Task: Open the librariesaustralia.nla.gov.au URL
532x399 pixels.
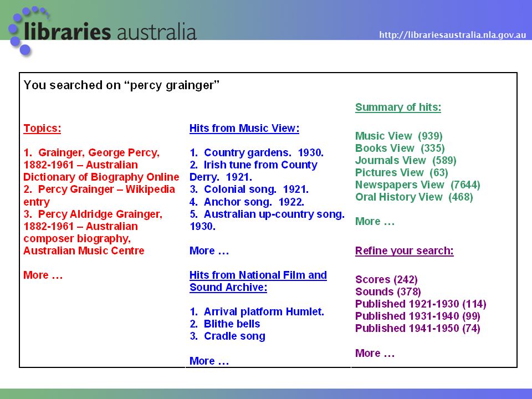Action: pos(453,35)
